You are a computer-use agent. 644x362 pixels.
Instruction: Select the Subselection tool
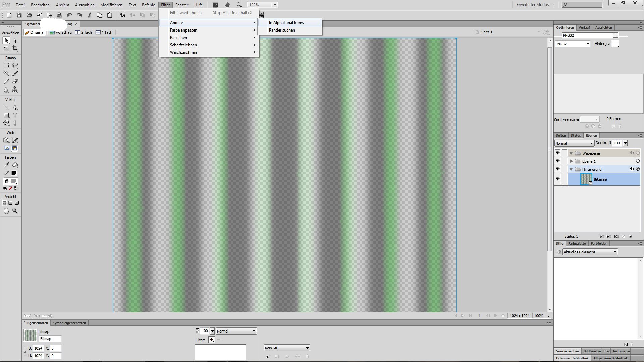point(15,41)
